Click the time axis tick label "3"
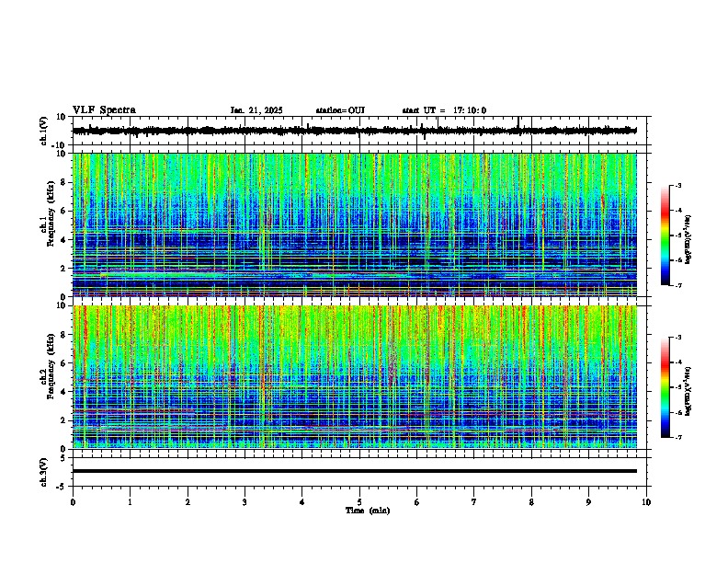 tap(245, 502)
